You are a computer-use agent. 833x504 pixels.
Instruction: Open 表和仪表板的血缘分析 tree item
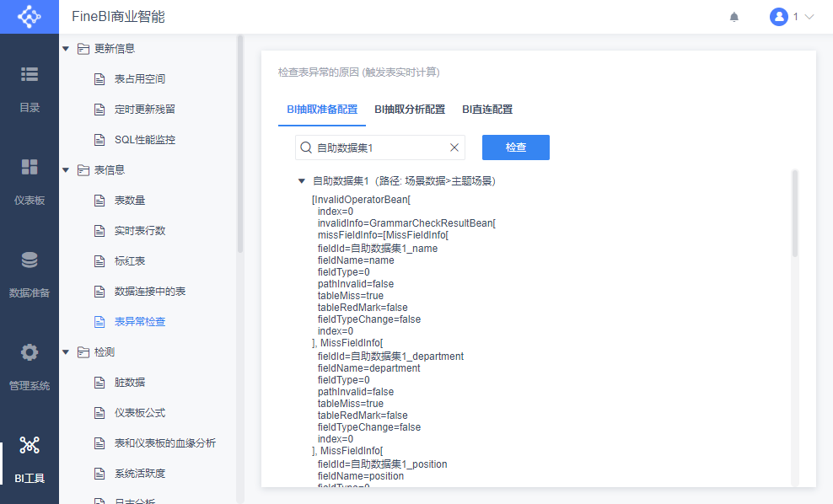164,443
